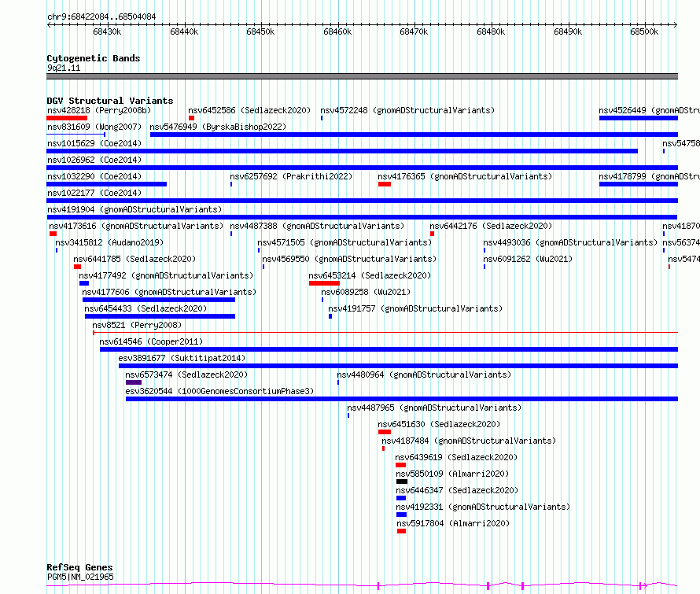Viewport: 700px width, 594px height.
Task: Click nsv4569550 gnomAD variant label
Action: pyautogui.click(x=349, y=259)
